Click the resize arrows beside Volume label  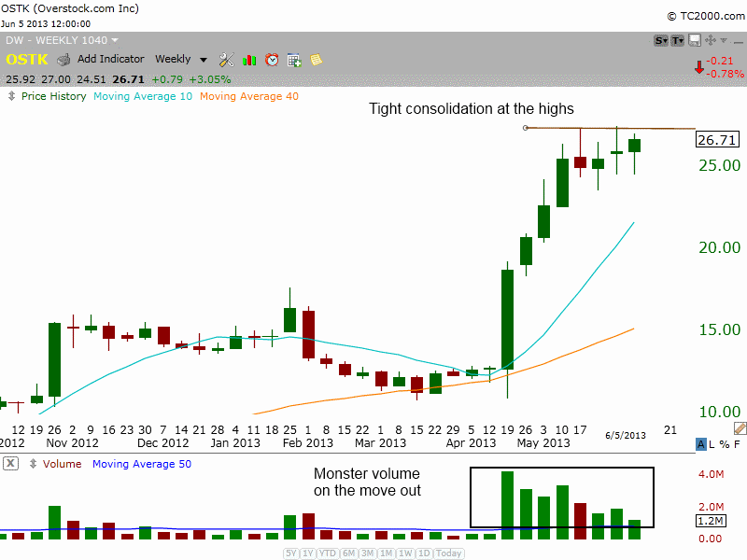pyautogui.click(x=33, y=463)
